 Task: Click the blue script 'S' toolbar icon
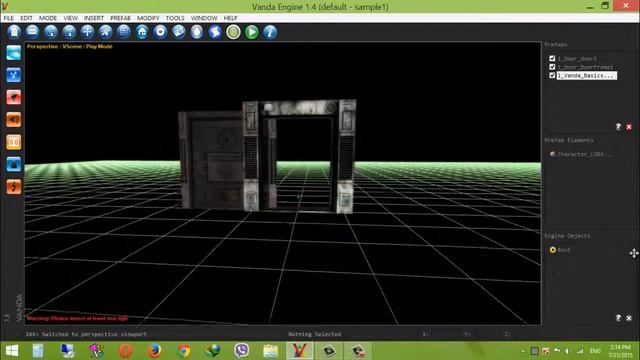pyautogui.click(x=215, y=32)
